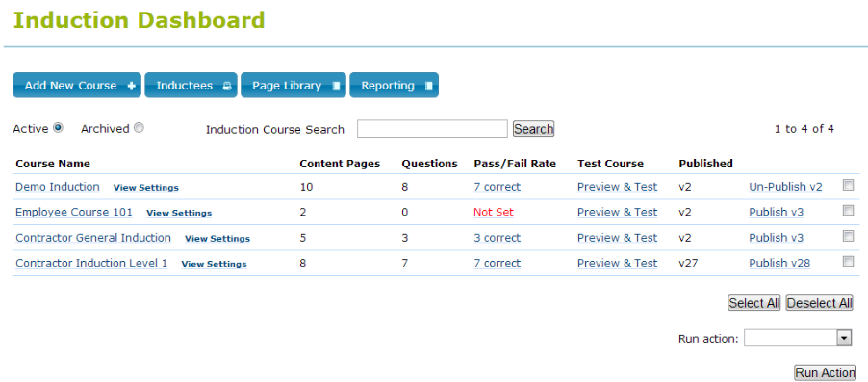Click Deselect All button
868x382 pixels.
click(819, 303)
